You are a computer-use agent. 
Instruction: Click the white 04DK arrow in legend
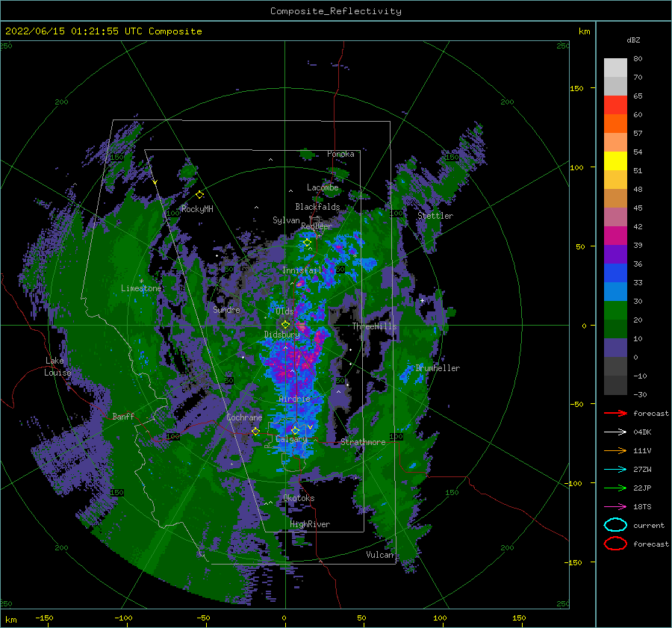click(615, 432)
